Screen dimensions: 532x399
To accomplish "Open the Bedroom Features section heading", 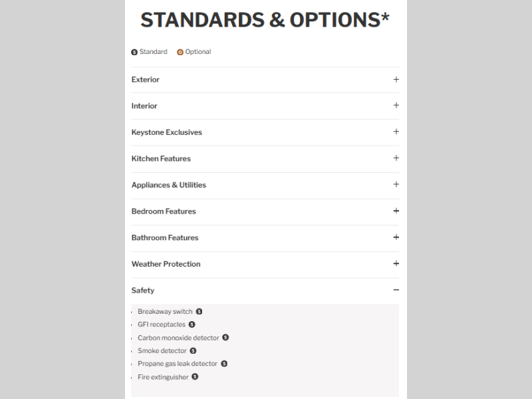I will click(x=164, y=211).
